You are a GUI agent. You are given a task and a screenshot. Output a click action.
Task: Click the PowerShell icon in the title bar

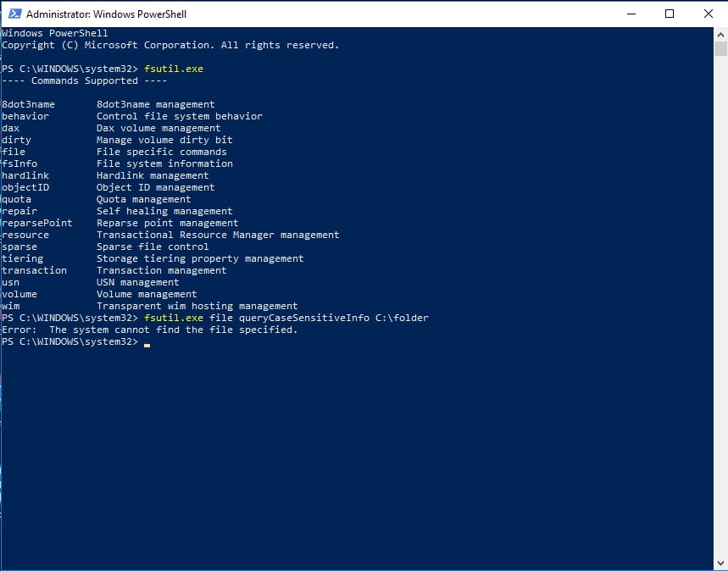tap(13, 14)
